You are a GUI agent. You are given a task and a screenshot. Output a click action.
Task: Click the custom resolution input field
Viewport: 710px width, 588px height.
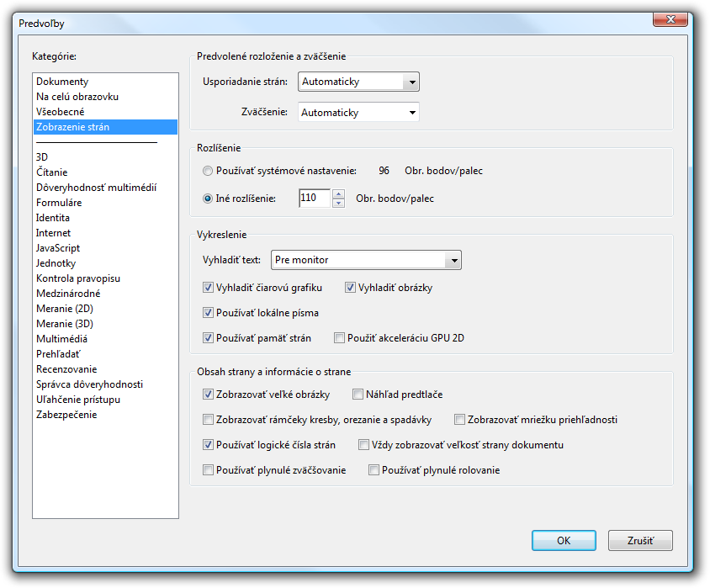(314, 199)
